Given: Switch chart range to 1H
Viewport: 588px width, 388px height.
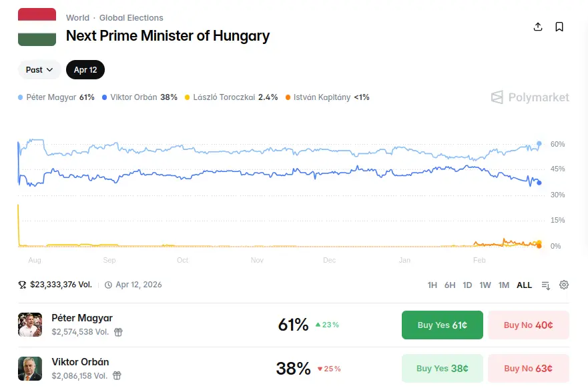Looking at the screenshot, I should 432,285.
